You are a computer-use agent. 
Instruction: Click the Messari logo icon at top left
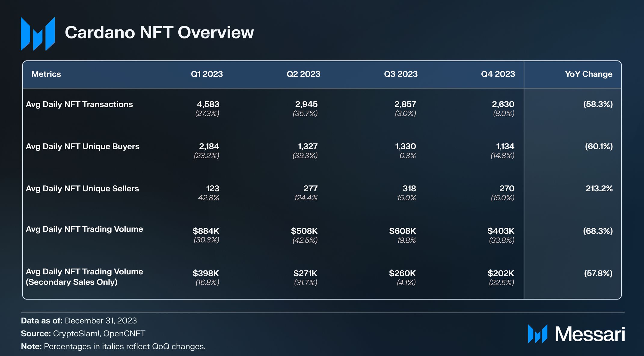coord(38,34)
